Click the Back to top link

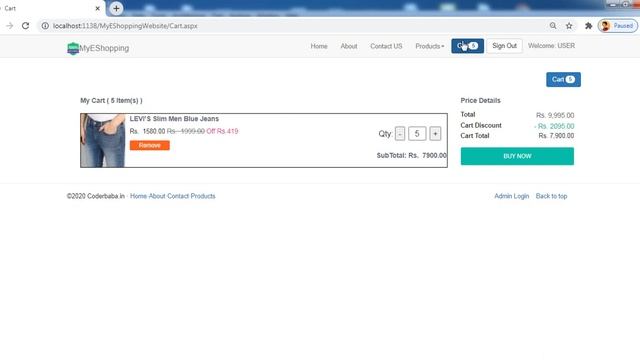pyautogui.click(x=551, y=196)
